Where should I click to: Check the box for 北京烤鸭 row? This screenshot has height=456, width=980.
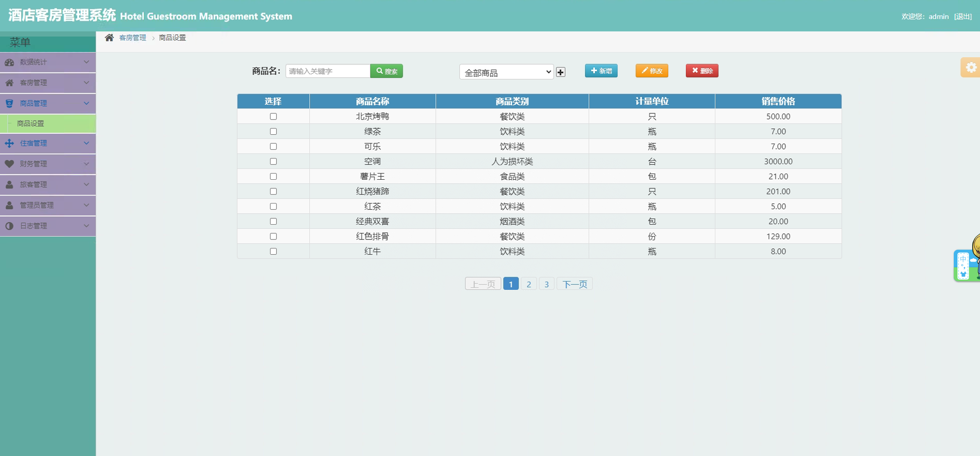pyautogui.click(x=273, y=117)
